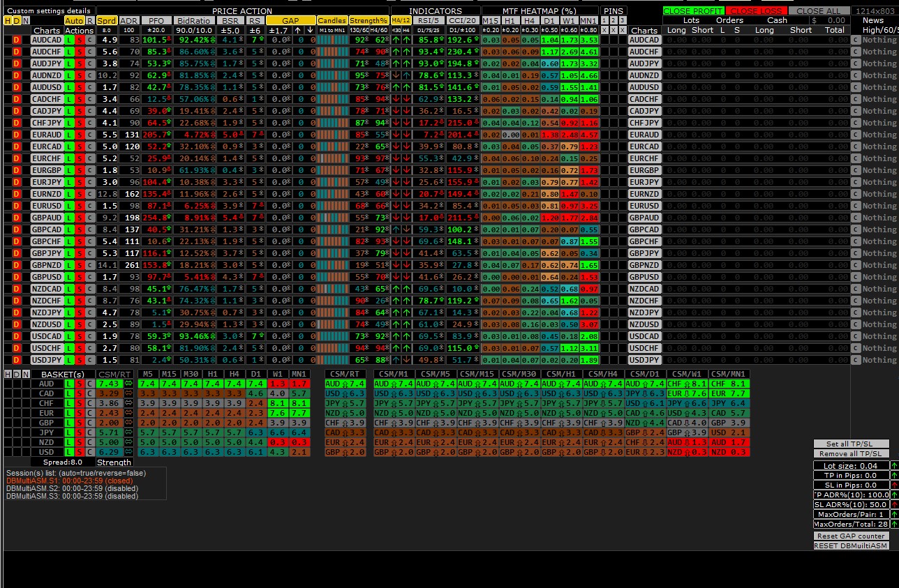Click the right-side C button on the EURUSD orders row
Image resolution: width=899 pixels, height=588 pixels.
coord(856,206)
